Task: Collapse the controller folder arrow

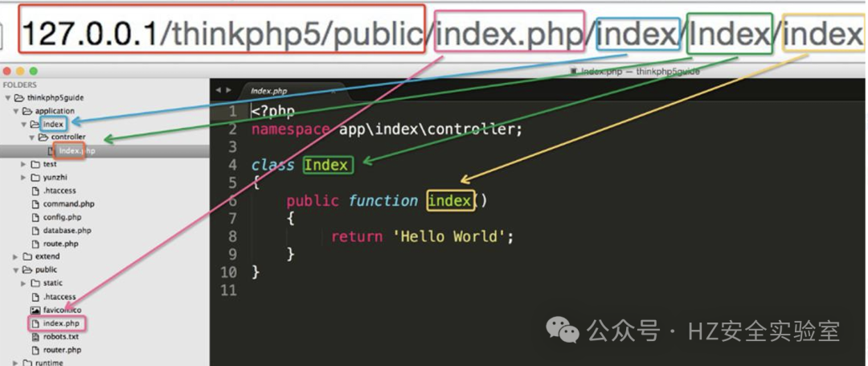Action: 32,138
